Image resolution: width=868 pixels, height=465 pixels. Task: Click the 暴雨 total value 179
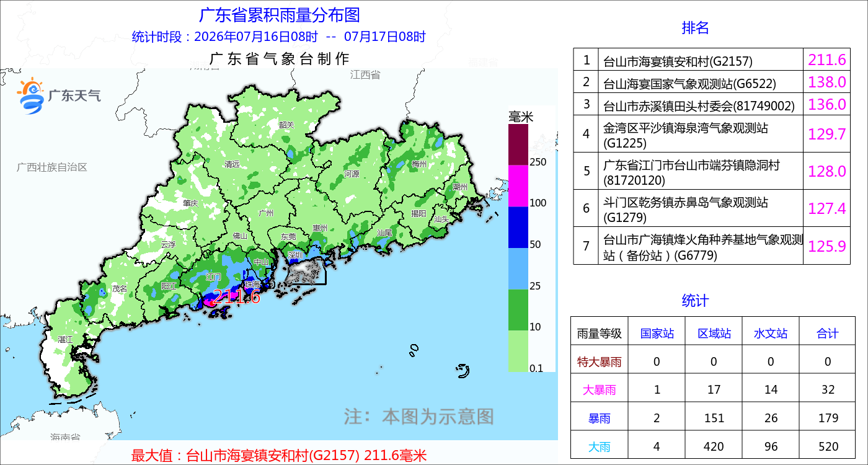[828, 418]
